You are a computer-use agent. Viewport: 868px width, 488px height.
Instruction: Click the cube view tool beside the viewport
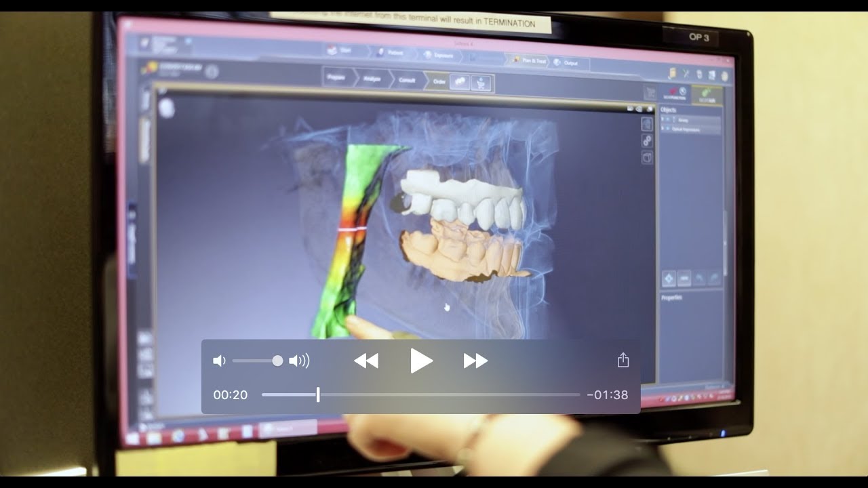pos(648,157)
